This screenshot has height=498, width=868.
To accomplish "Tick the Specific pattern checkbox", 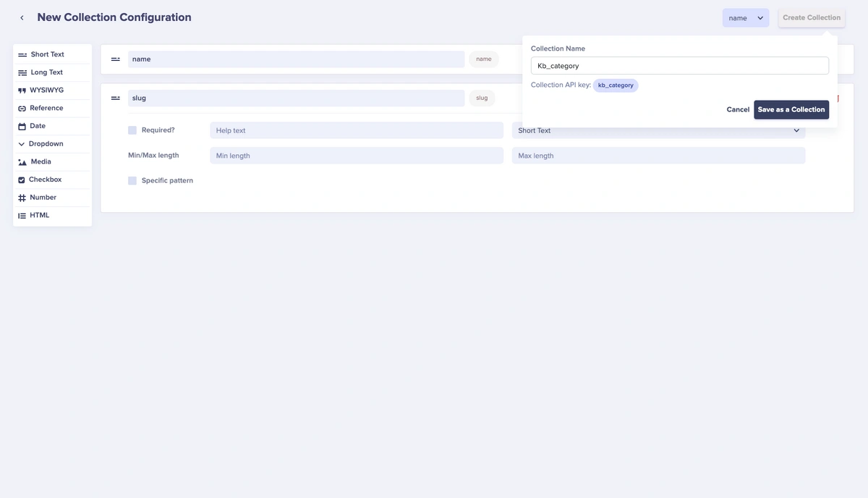I will (132, 180).
